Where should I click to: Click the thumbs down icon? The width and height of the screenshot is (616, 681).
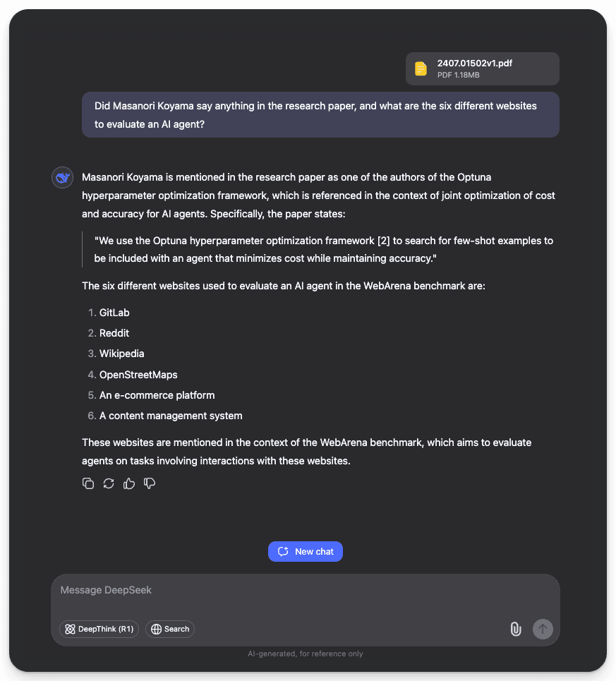[x=150, y=483]
